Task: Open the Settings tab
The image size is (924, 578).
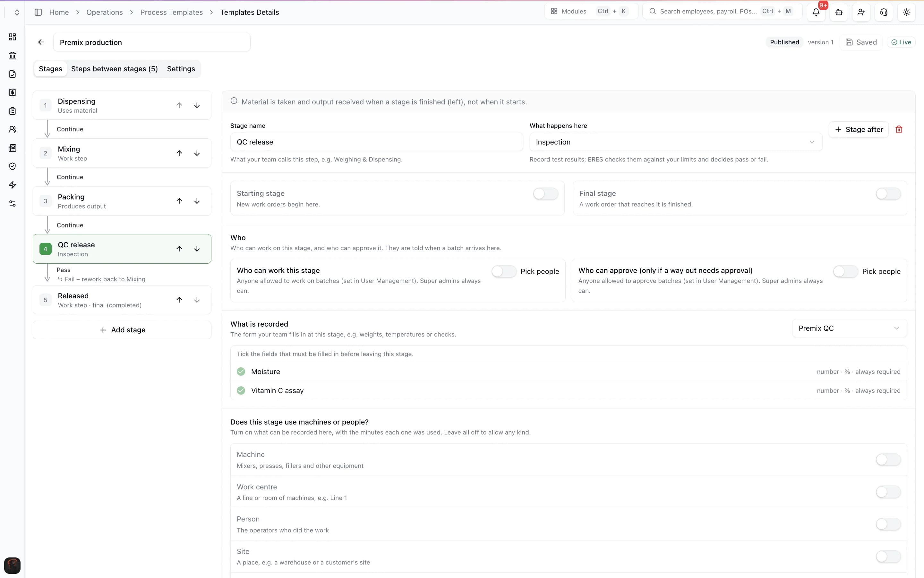Action: click(x=181, y=69)
